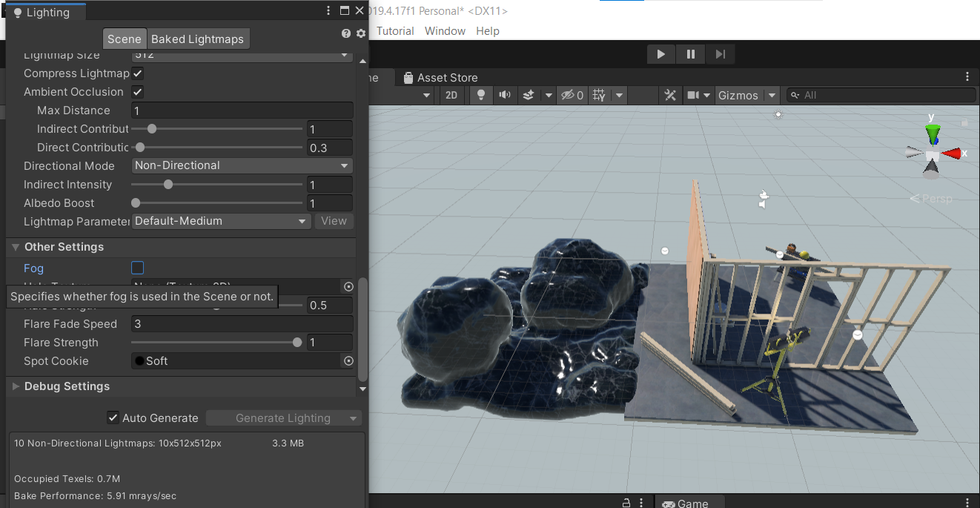Viewport: 980px width, 508px height.
Task: Disable Auto Generate checkbox
Action: pyautogui.click(x=113, y=418)
